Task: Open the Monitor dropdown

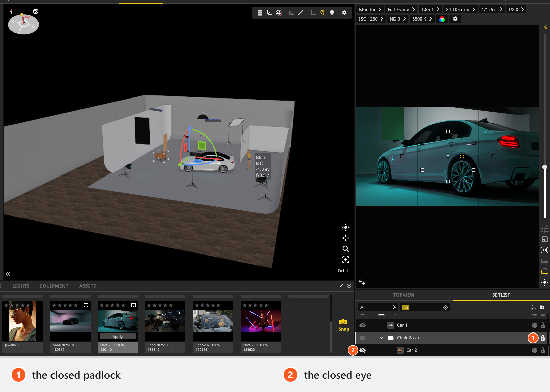Action: [370, 9]
